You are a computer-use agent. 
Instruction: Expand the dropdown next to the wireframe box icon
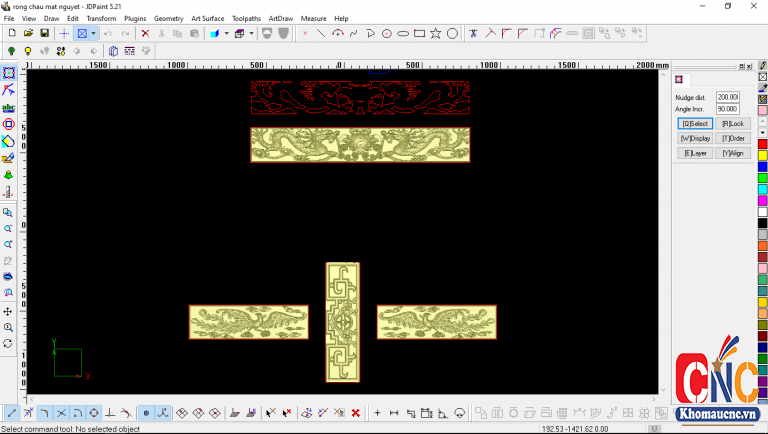tap(251, 33)
